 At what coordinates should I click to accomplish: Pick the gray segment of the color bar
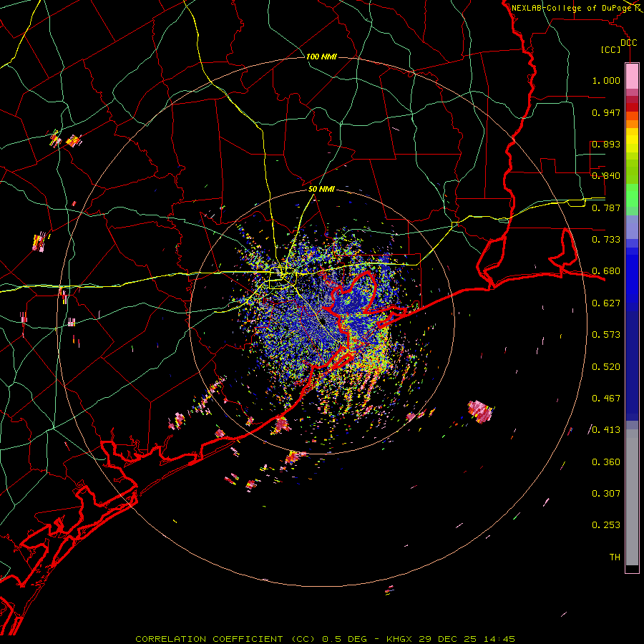click(x=632, y=497)
